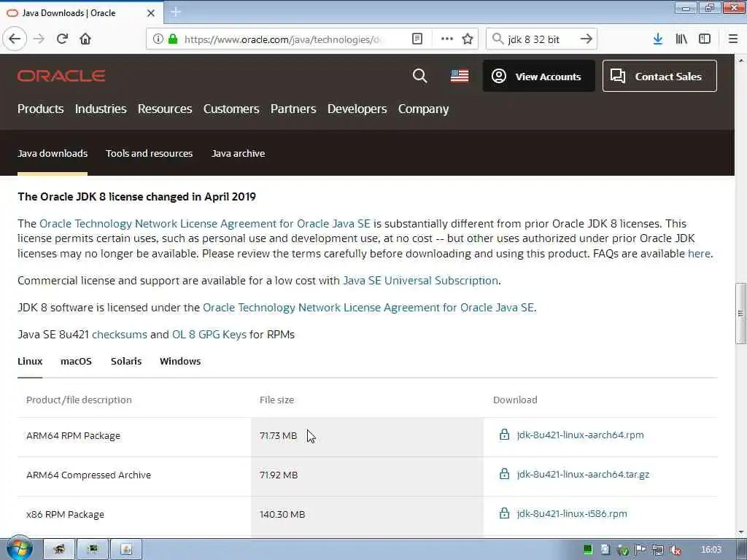This screenshot has height=560, width=747.
Task: Open the Company menu
Action: coord(424,109)
